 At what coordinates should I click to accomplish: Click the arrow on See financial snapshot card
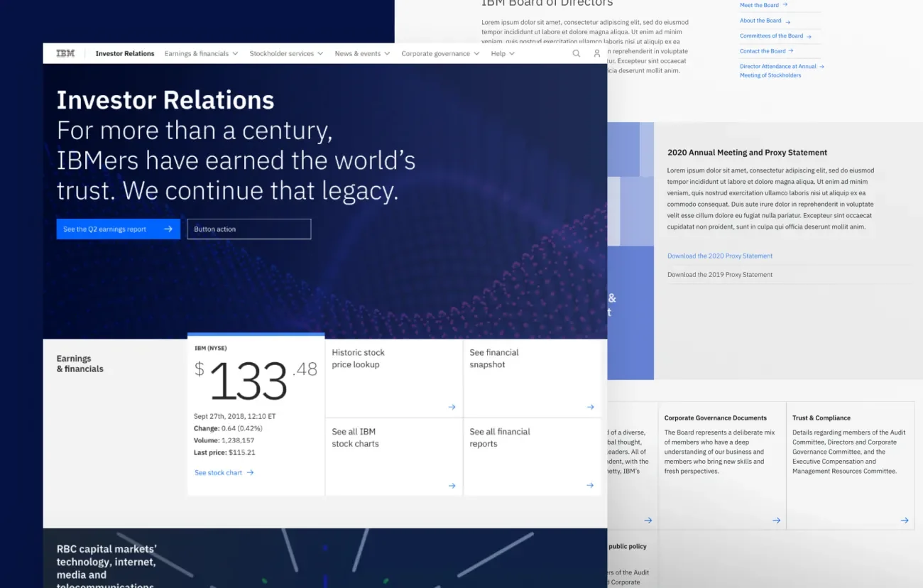click(x=590, y=407)
